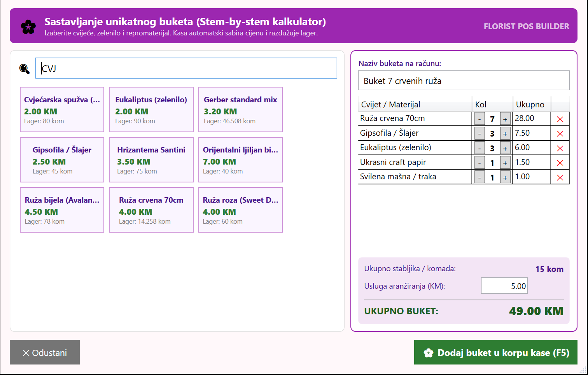Decrease Gipsofila / Šlajer quantity with minus

click(x=479, y=133)
